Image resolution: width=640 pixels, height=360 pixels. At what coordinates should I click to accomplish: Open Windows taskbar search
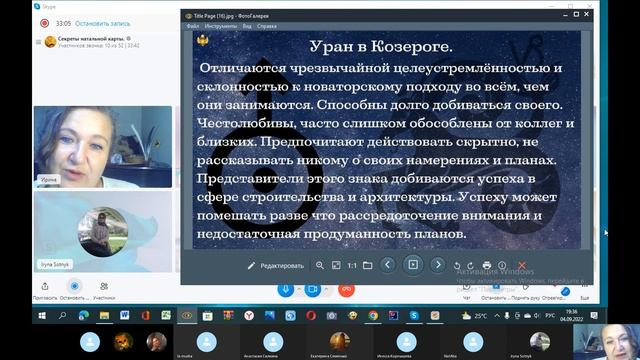(x=62, y=316)
